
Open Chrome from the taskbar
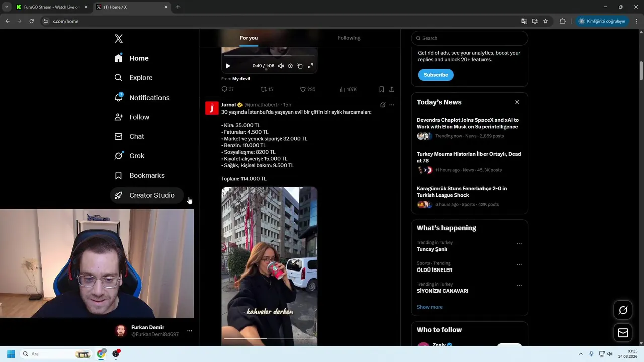pos(101,354)
